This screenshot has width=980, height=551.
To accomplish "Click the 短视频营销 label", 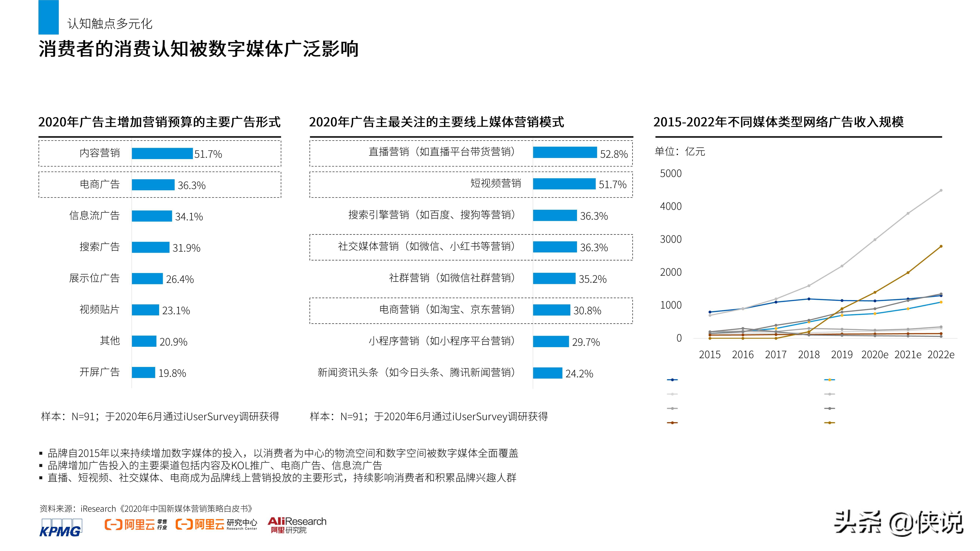I will point(496,183).
